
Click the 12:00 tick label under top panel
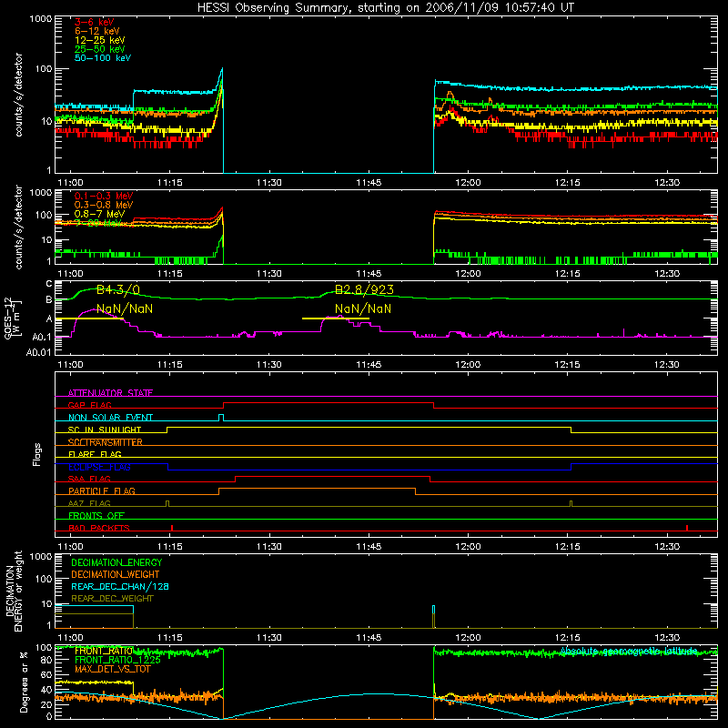[468, 183]
